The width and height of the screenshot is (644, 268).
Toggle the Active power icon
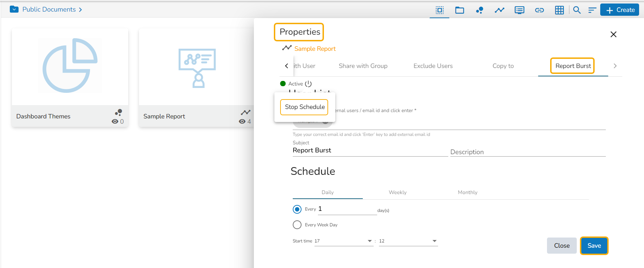[308, 84]
